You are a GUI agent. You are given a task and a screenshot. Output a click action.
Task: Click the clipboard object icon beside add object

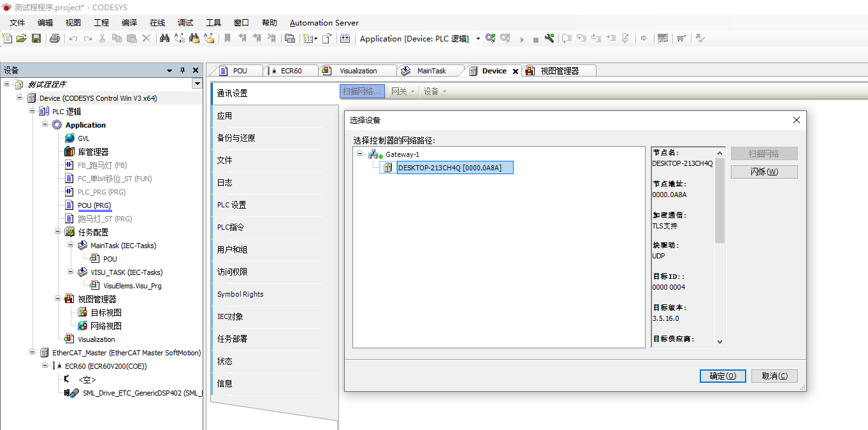(327, 38)
